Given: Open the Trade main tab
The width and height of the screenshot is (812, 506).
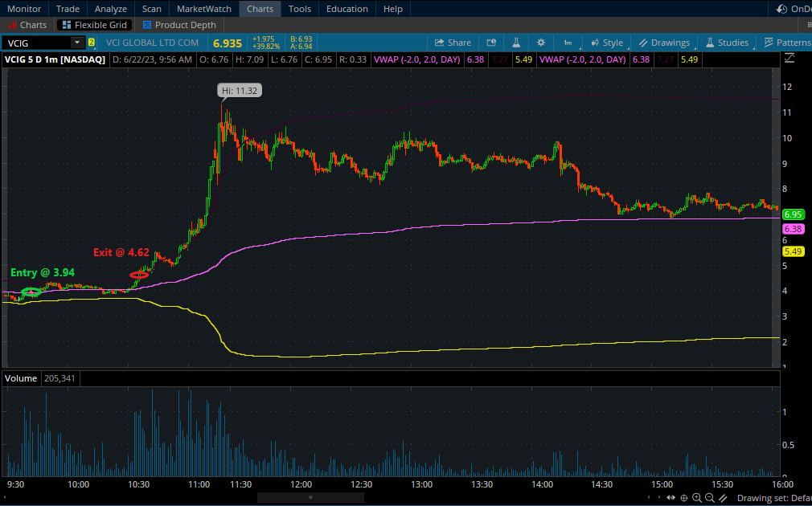Looking at the screenshot, I should (x=68, y=9).
